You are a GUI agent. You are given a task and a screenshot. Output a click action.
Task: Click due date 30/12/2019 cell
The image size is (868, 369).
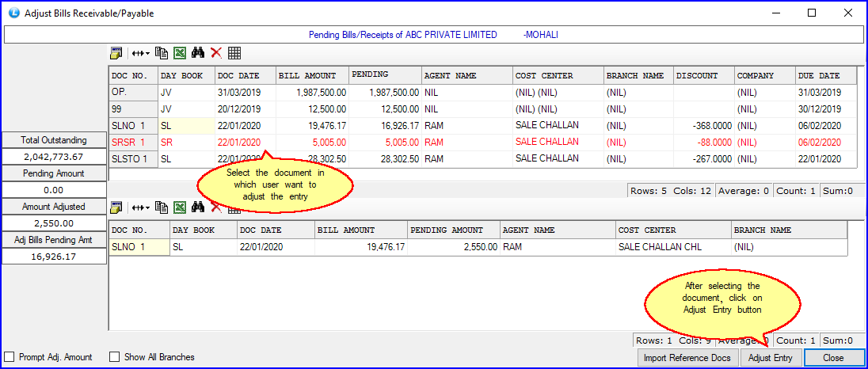coord(827,109)
